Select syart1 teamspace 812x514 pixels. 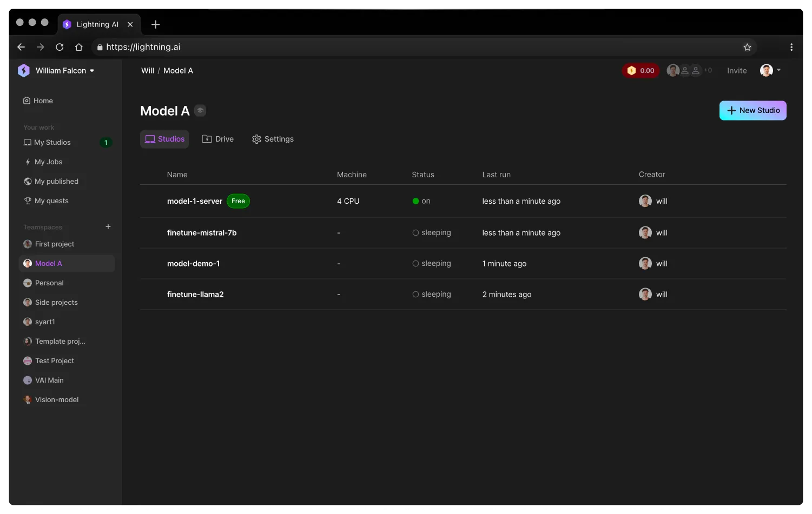[39, 322]
